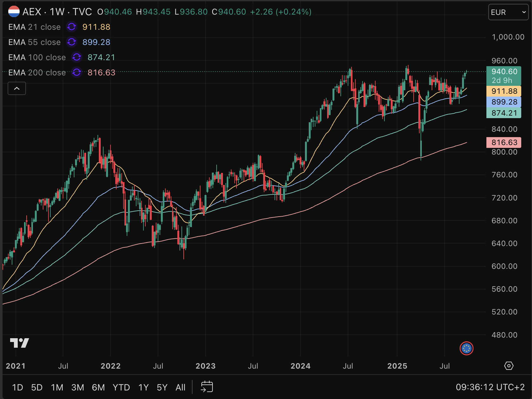Viewport: 532px width, 399px height.
Task: Click the EMA 21 refresh icon
Action: [72, 27]
